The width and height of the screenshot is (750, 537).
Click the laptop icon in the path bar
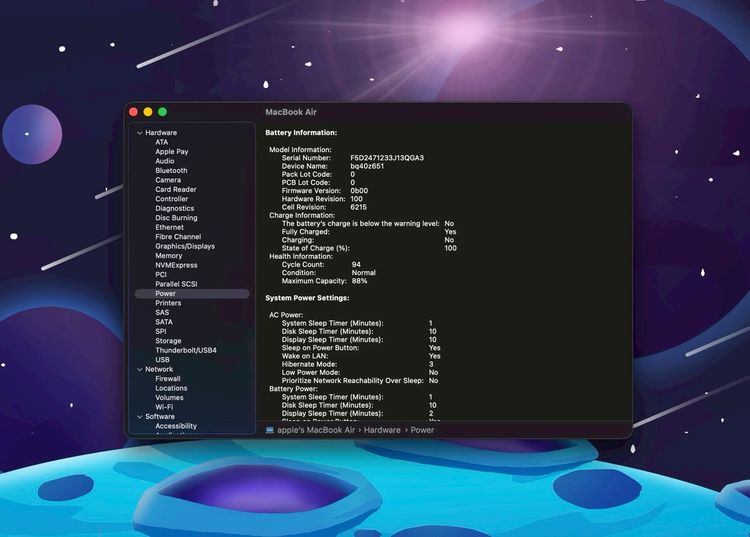click(x=270, y=429)
